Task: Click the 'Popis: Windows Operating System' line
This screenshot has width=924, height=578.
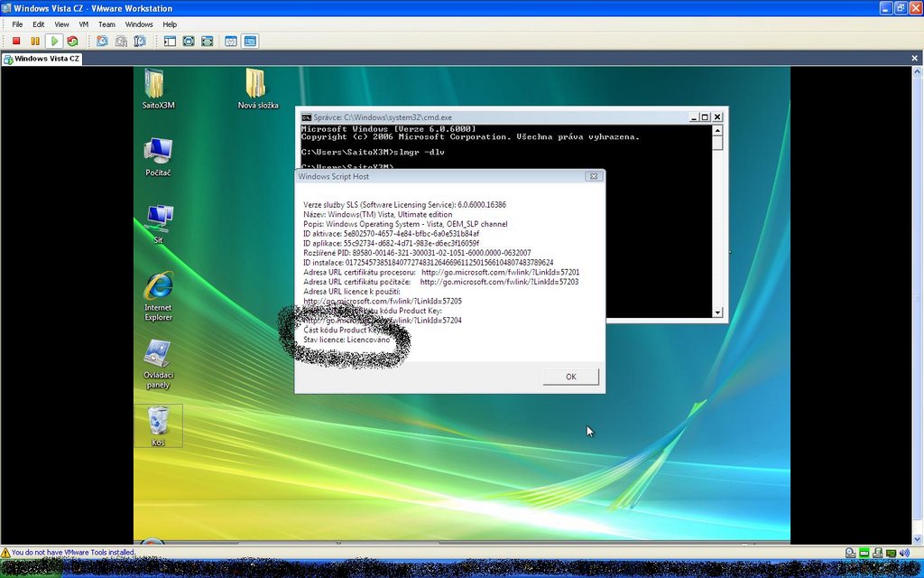Action: 405,224
